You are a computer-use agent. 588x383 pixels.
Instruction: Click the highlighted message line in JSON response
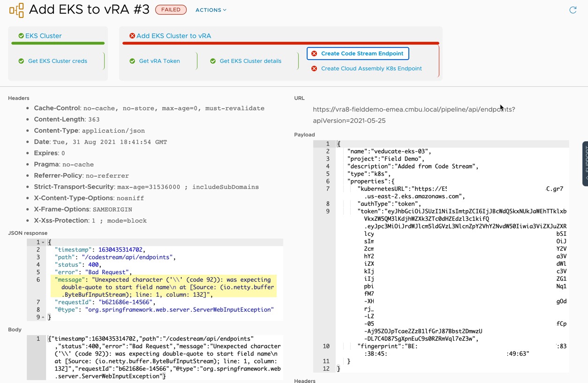click(163, 287)
